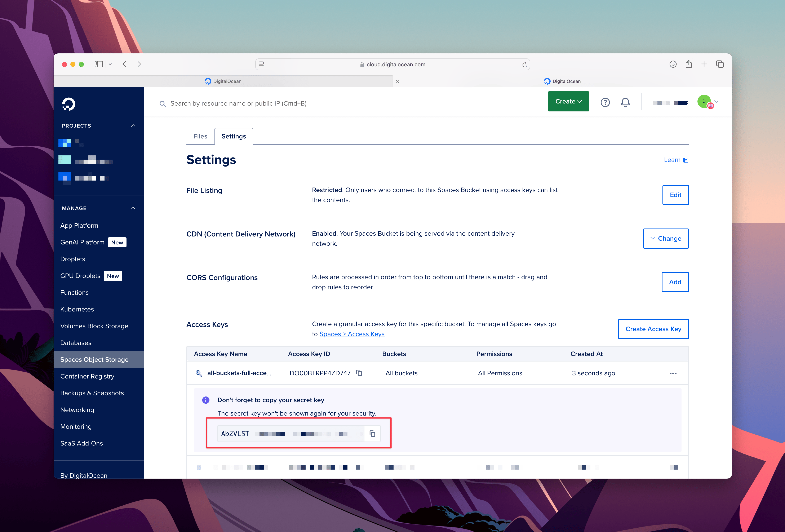Click the Safari address bar
785x532 pixels.
pyautogui.click(x=392, y=64)
